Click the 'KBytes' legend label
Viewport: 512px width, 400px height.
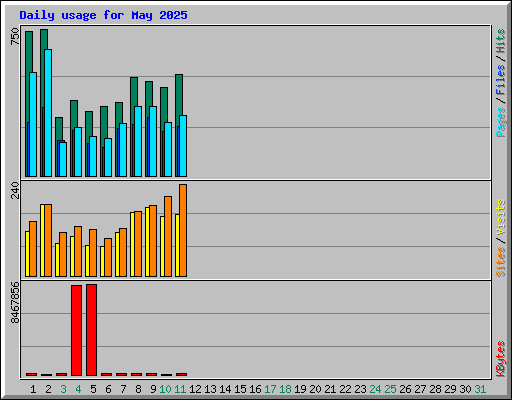pyautogui.click(x=500, y=359)
